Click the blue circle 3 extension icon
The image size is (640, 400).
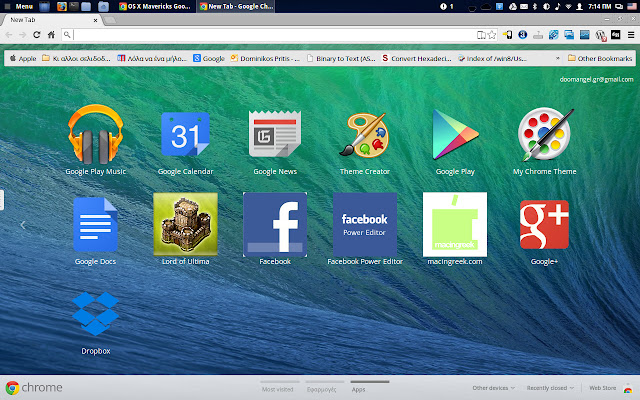522,35
